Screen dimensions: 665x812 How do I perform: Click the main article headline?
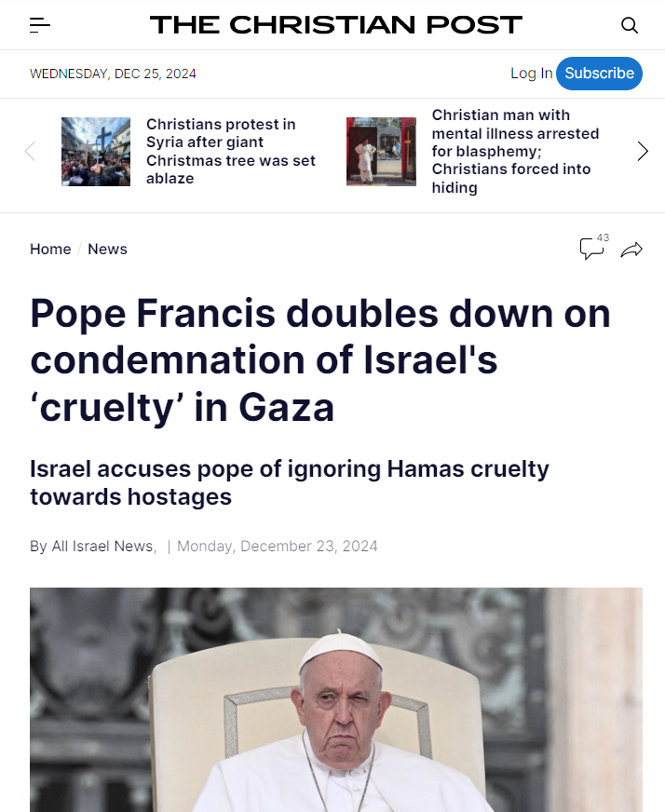320,360
